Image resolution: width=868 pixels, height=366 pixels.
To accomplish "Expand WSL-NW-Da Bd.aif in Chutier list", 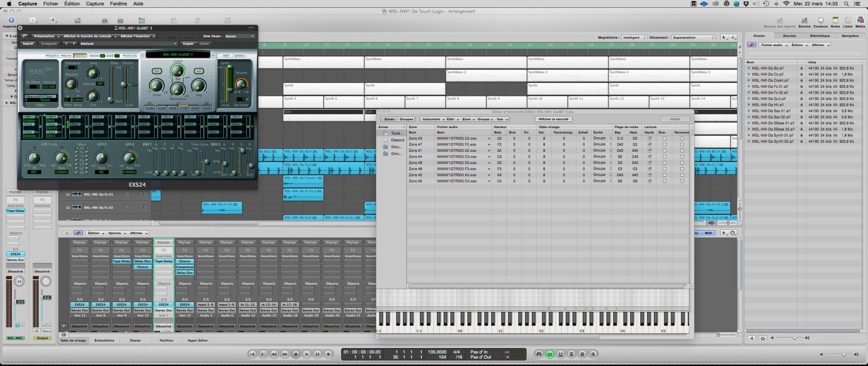I will pyautogui.click(x=749, y=68).
